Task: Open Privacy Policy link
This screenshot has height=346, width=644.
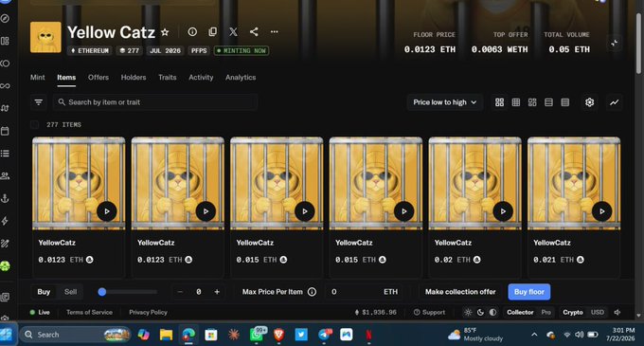Action: coord(148,312)
